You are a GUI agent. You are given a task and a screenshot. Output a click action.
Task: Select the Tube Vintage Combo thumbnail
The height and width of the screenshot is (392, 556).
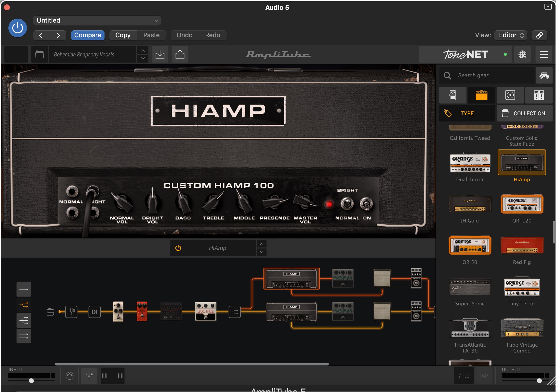click(522, 328)
